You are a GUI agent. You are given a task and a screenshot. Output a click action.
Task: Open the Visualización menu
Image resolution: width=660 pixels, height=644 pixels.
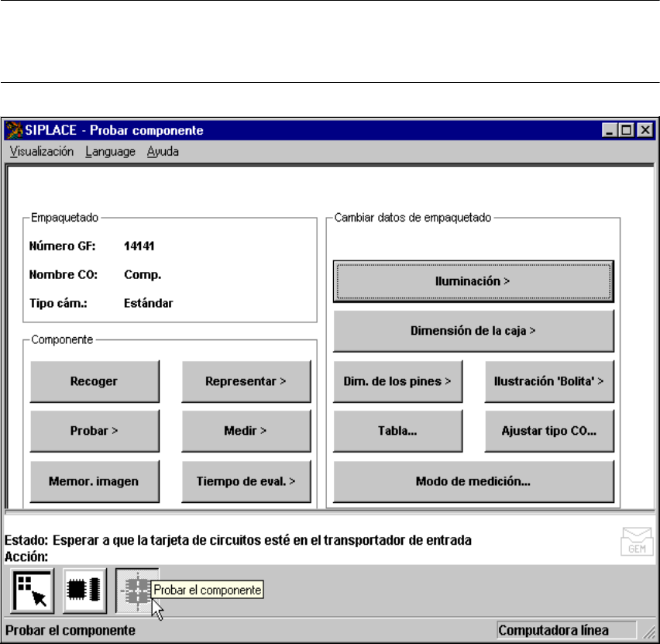pyautogui.click(x=42, y=152)
